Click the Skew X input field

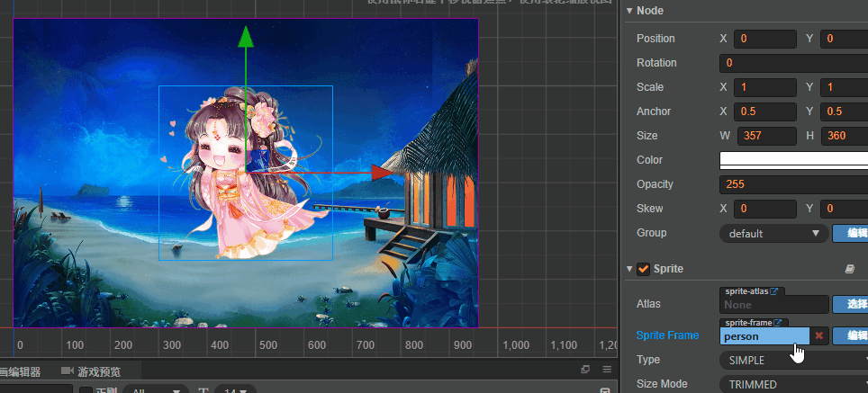coord(765,209)
